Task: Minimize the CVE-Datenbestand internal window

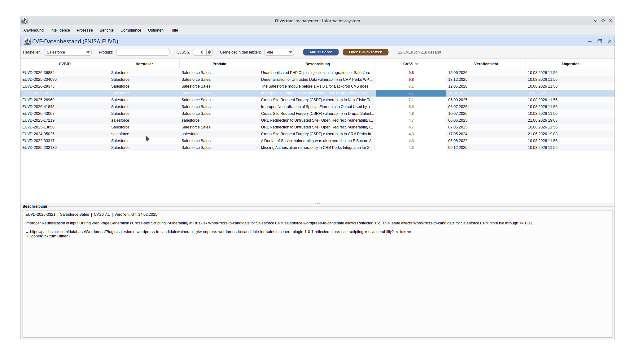Action: pyautogui.click(x=590, y=41)
